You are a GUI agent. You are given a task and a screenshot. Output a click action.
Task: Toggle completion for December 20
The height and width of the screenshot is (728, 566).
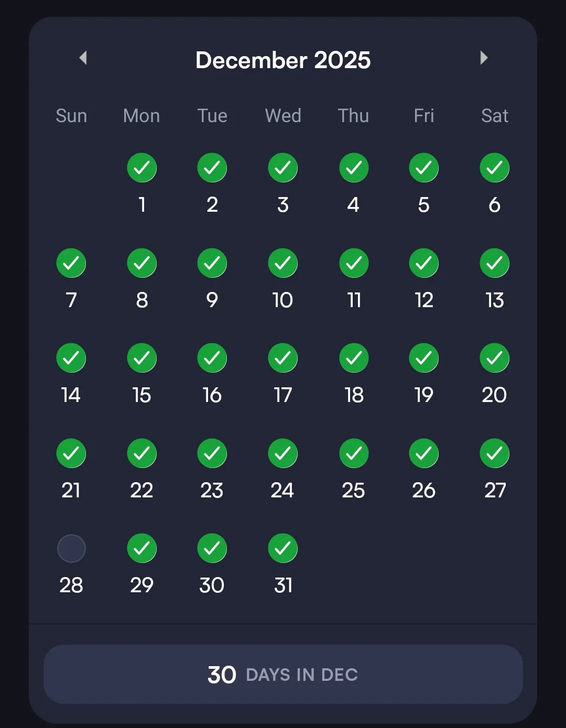(494, 358)
